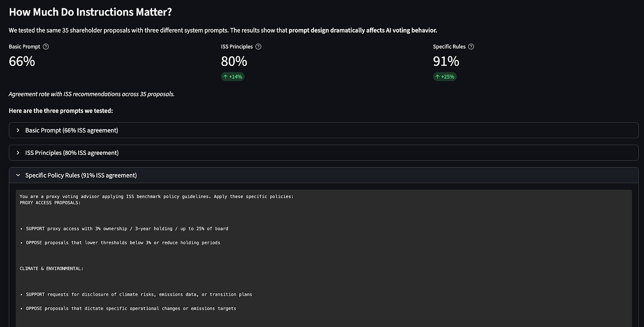Click the 'ISS Principles' metric label
The image size is (644, 327).
tap(237, 46)
